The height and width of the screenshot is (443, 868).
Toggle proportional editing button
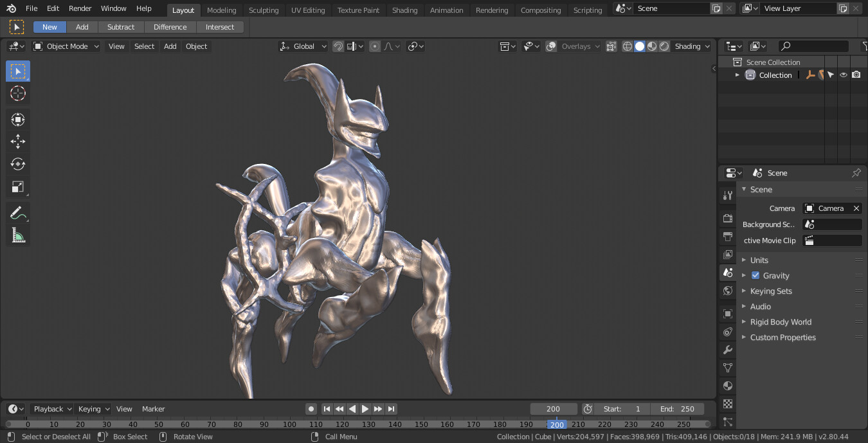(375, 46)
